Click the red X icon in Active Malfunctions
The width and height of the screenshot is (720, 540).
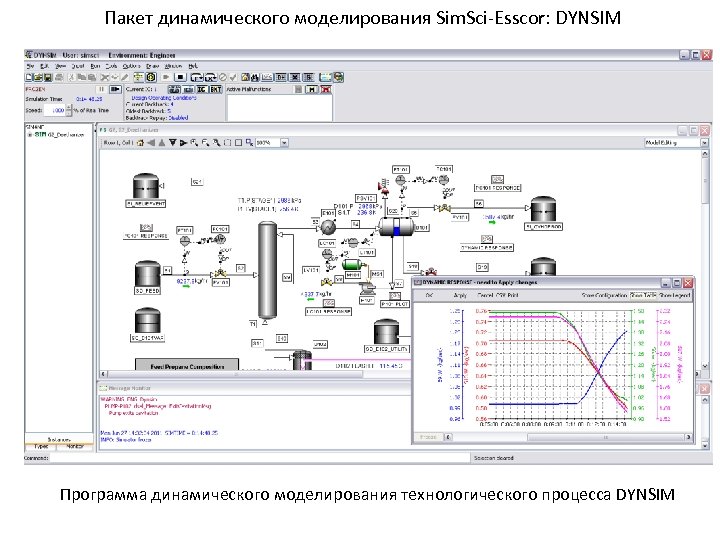tap(326, 90)
